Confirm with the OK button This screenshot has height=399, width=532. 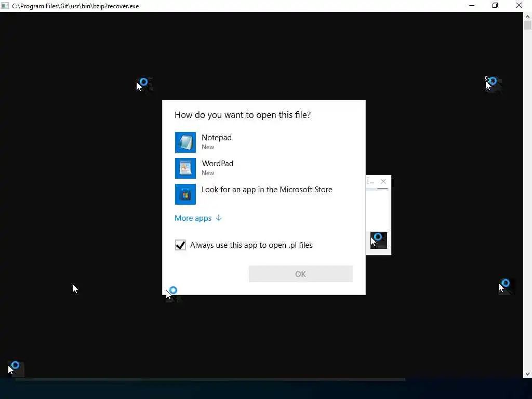(x=301, y=274)
